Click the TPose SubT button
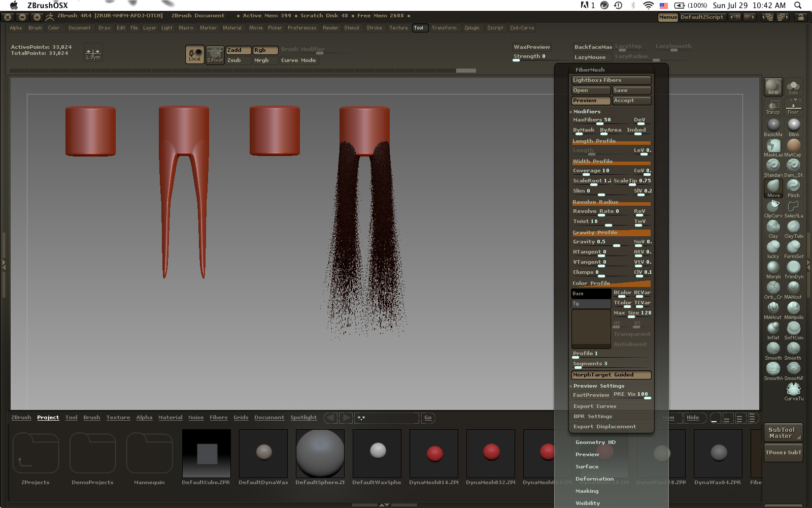The width and height of the screenshot is (812, 508). [x=784, y=453]
